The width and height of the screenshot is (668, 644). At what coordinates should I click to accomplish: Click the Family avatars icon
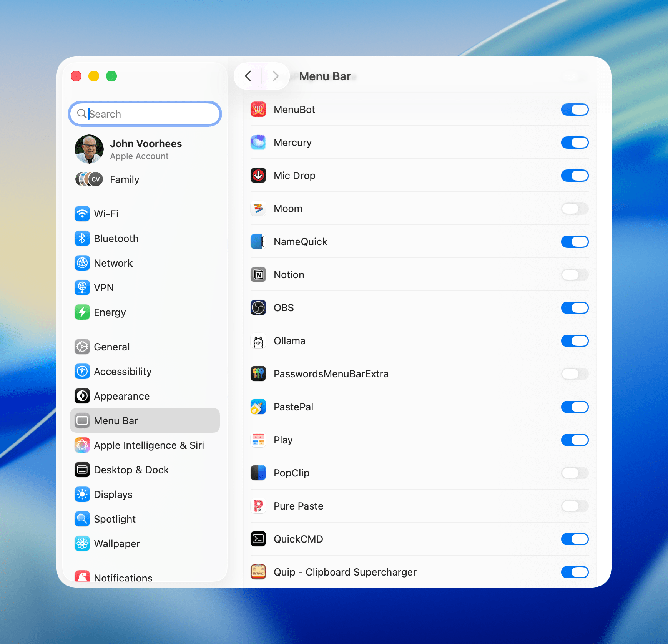point(89,179)
